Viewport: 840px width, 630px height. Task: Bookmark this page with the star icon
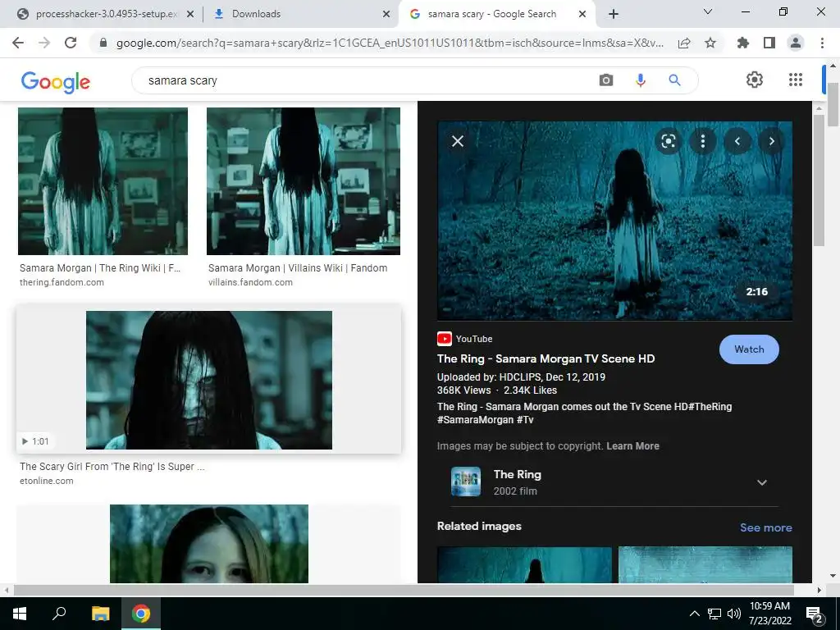(x=710, y=43)
